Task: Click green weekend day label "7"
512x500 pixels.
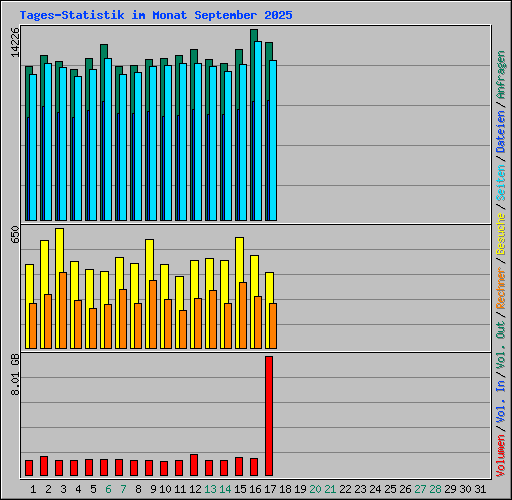Action: point(123,489)
